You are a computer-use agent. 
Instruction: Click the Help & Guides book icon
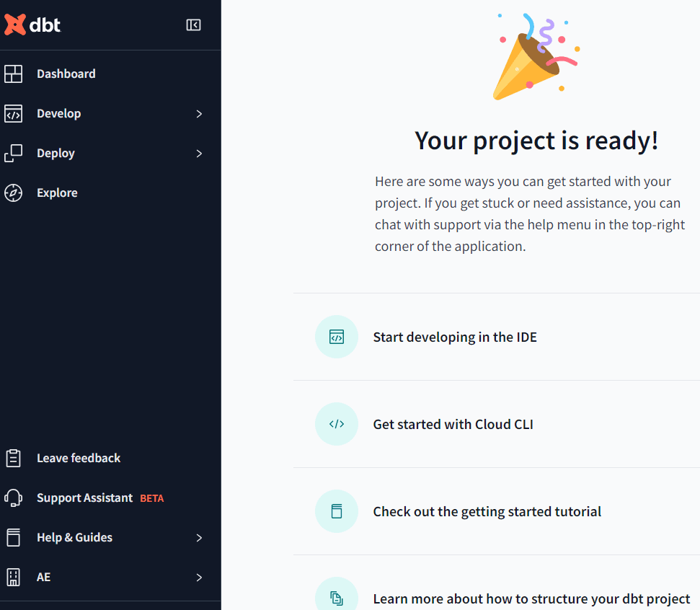(x=14, y=538)
